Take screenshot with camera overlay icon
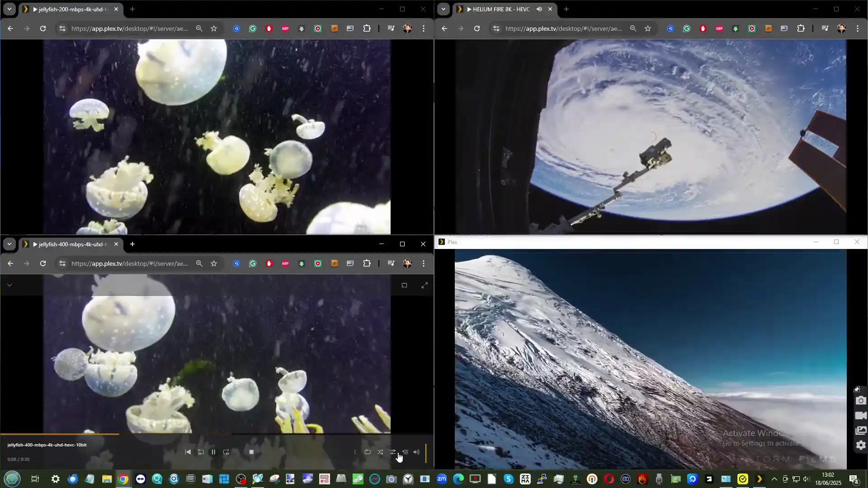The width and height of the screenshot is (868, 488). click(861, 401)
